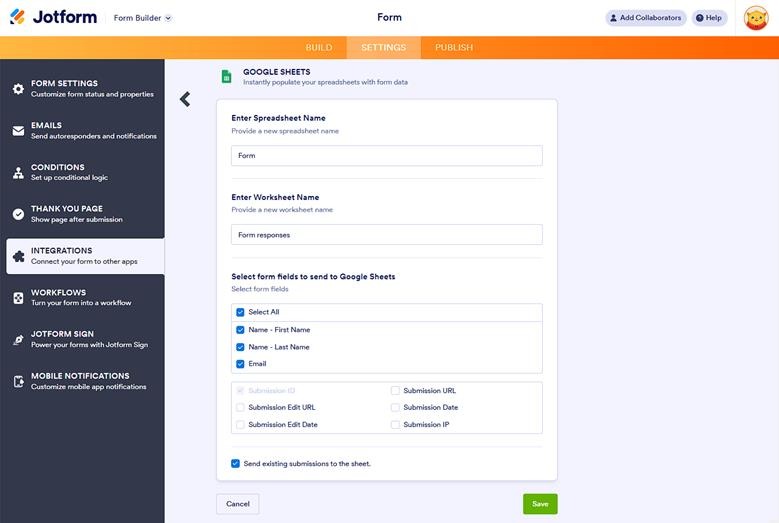This screenshot has width=779, height=523.
Task: Select Integrations menu item in sidebar
Action: [x=85, y=256]
